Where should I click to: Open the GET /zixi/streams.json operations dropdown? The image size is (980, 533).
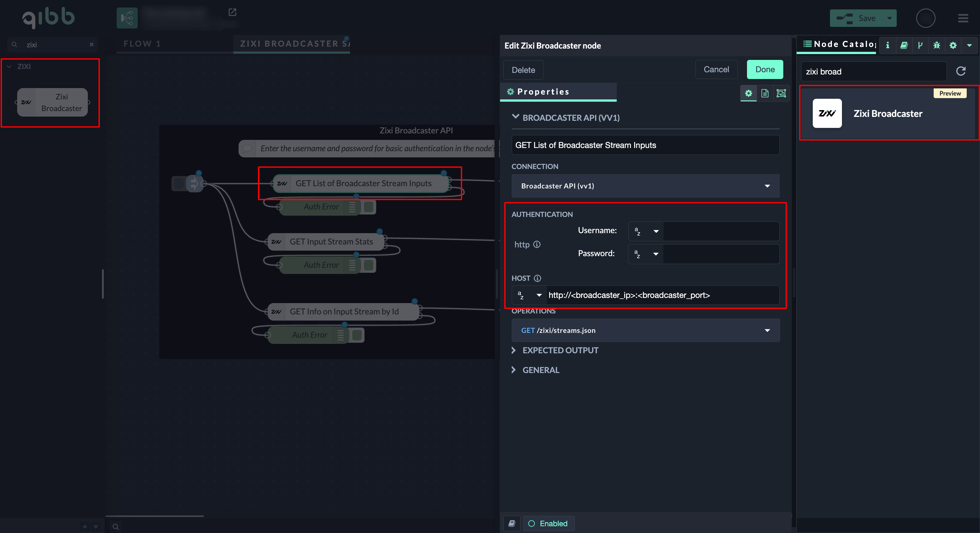pyautogui.click(x=645, y=330)
